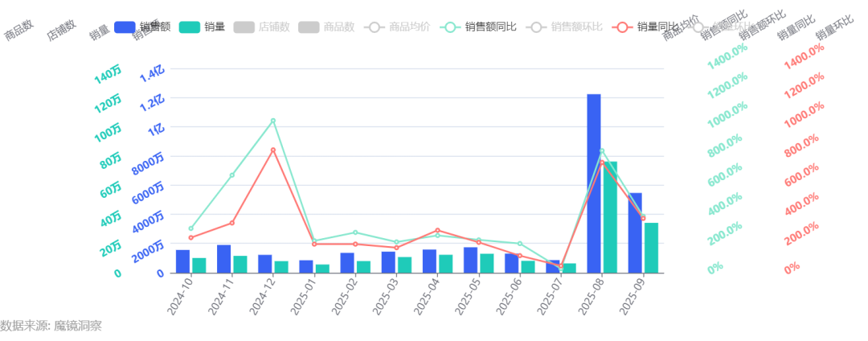The image size is (868, 341).
Task: Click the blue 销售额 bar for 2025-09
Action: click(635, 232)
